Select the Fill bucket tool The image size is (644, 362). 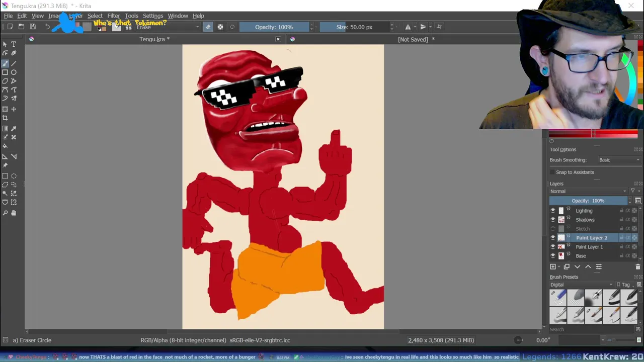5,146
